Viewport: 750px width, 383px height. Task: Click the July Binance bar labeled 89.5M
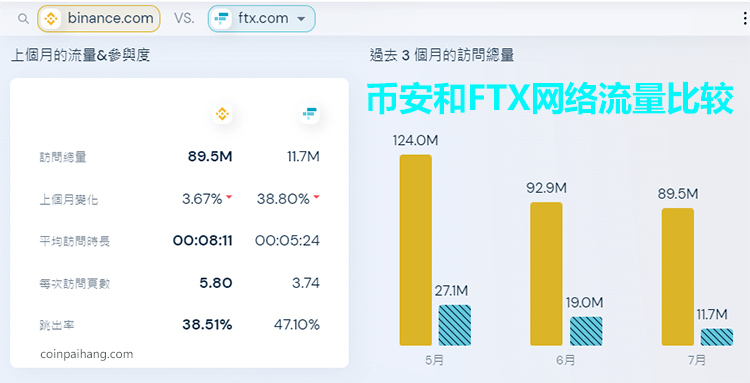[678, 276]
